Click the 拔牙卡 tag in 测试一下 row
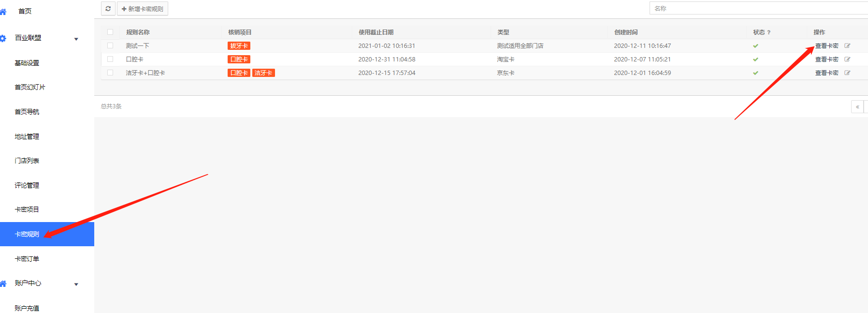Image resolution: width=868 pixels, height=313 pixels. pos(239,46)
